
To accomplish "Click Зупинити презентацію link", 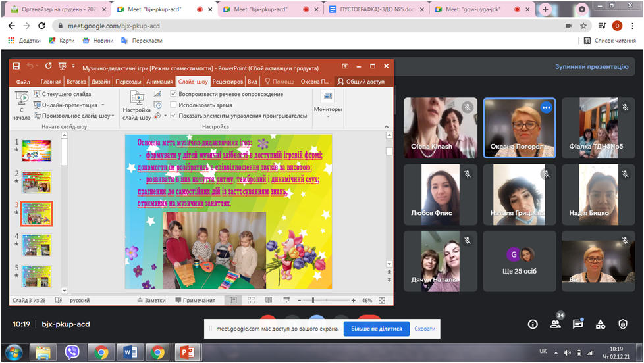I will [591, 66].
